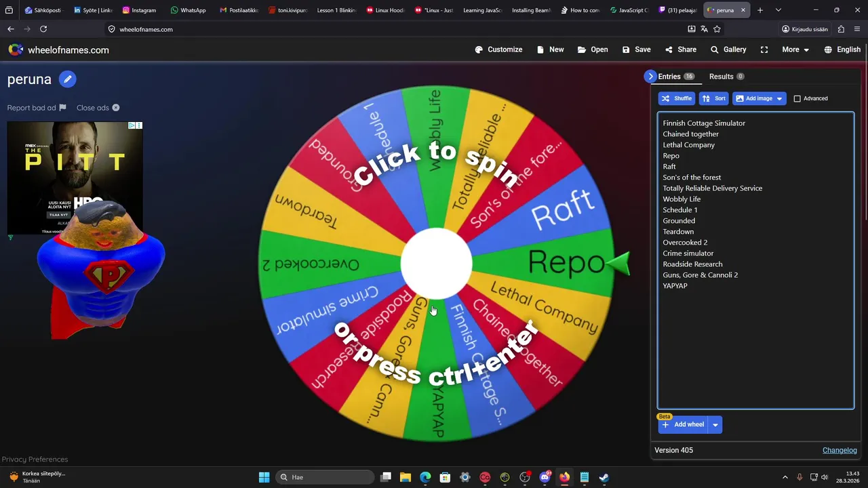Image resolution: width=868 pixels, height=488 pixels.
Task: Open the Customize panel
Action: point(498,49)
